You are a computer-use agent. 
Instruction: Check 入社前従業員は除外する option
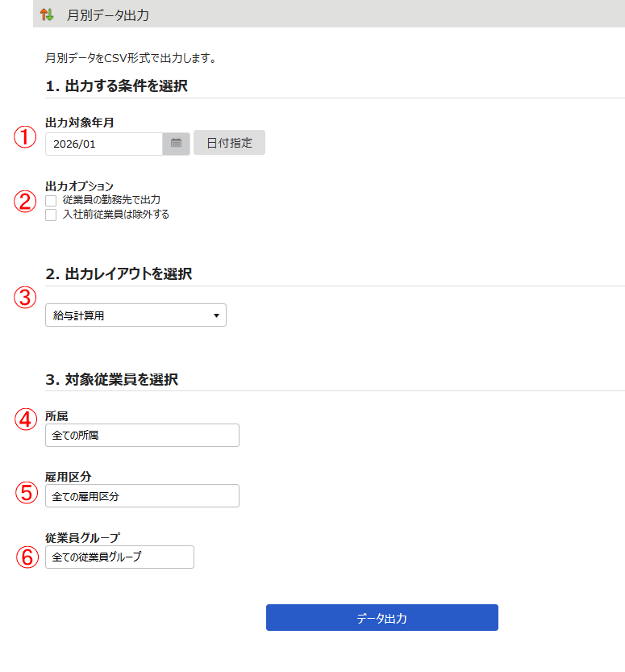pos(51,215)
